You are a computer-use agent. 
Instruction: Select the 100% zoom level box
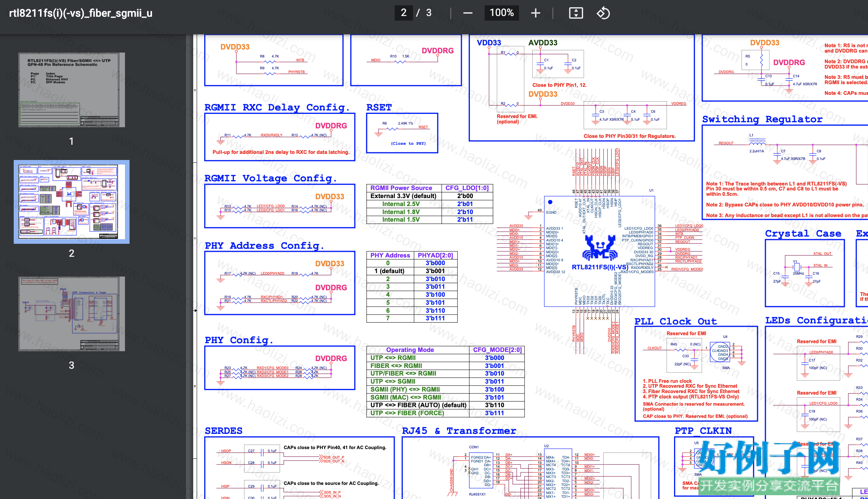pyautogui.click(x=501, y=13)
